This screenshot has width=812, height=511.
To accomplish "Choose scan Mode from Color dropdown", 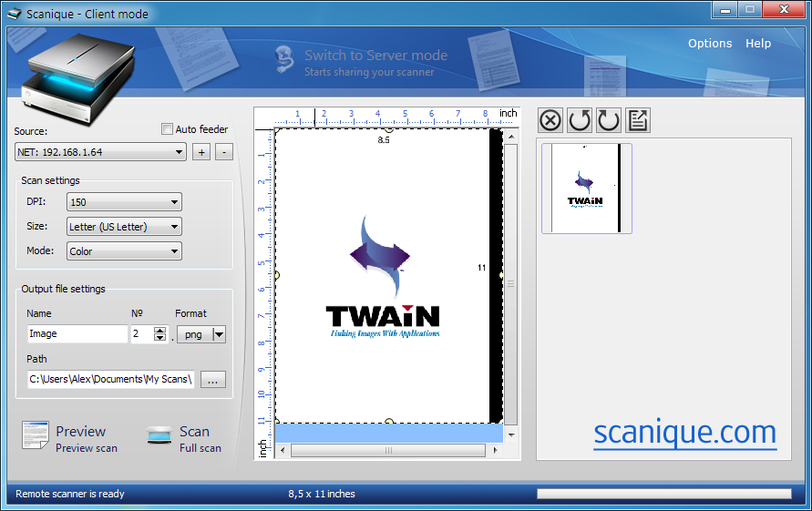I will [124, 251].
